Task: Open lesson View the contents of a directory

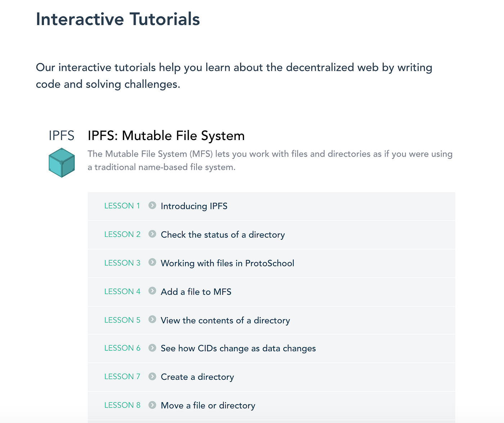Action: (x=225, y=320)
